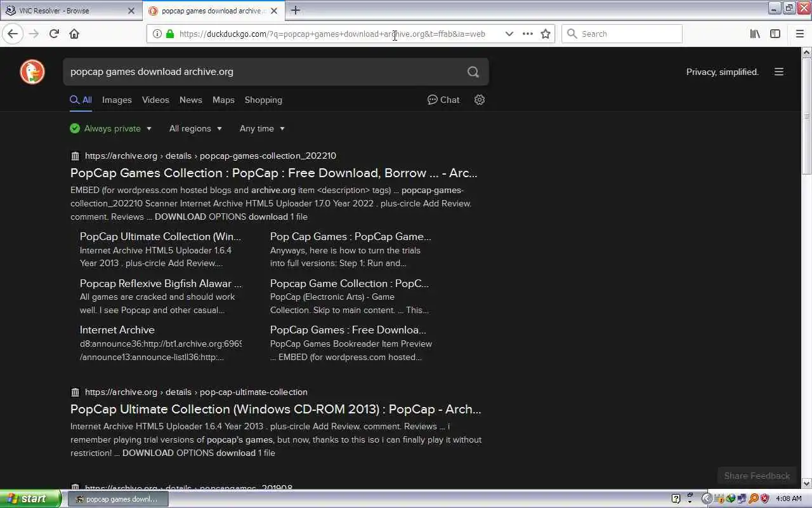Open the page actions three-dot menu
The height and width of the screenshot is (508, 812).
(x=527, y=34)
